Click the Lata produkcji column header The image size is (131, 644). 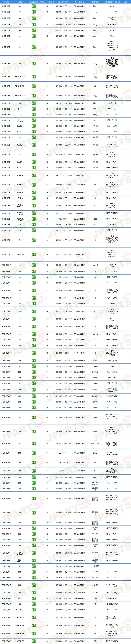[x=63, y=2]
